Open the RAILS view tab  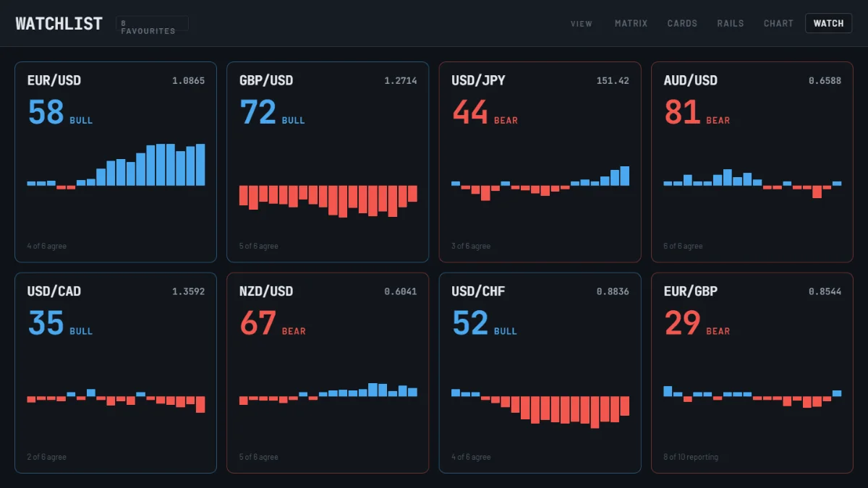pos(731,23)
